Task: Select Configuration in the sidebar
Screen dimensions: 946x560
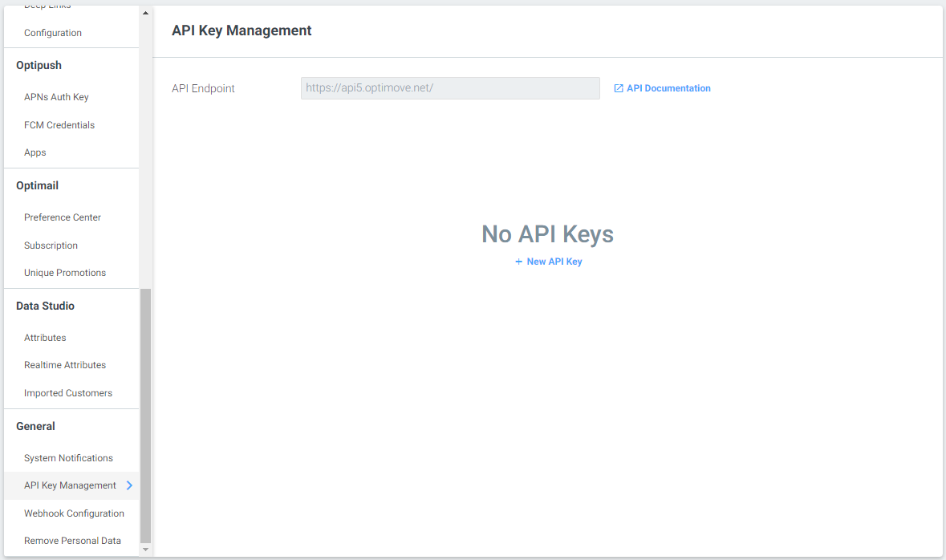Action: [x=52, y=33]
